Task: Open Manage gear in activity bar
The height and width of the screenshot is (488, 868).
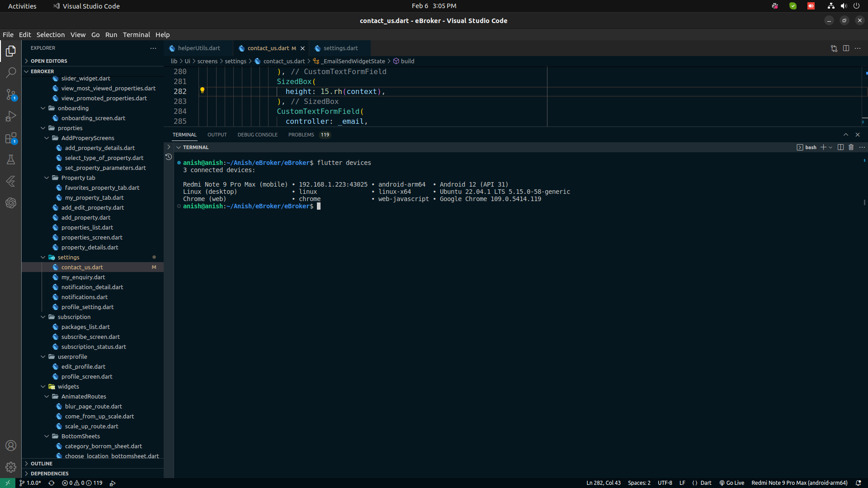Action: pos(11,467)
